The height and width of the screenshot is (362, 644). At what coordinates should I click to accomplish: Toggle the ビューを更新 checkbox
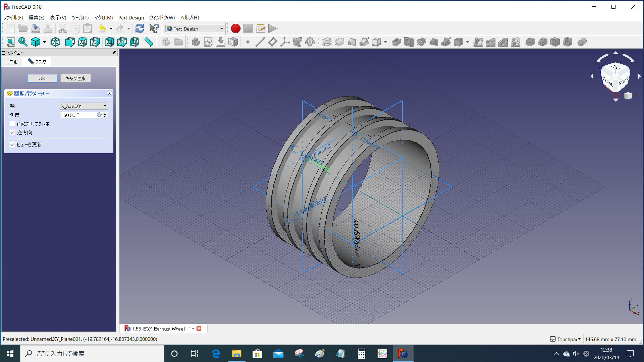13,144
